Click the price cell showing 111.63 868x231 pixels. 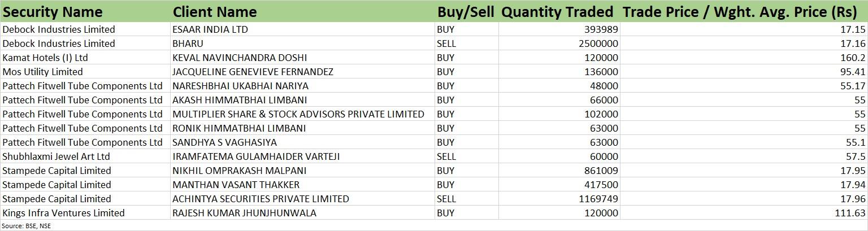coord(744,213)
